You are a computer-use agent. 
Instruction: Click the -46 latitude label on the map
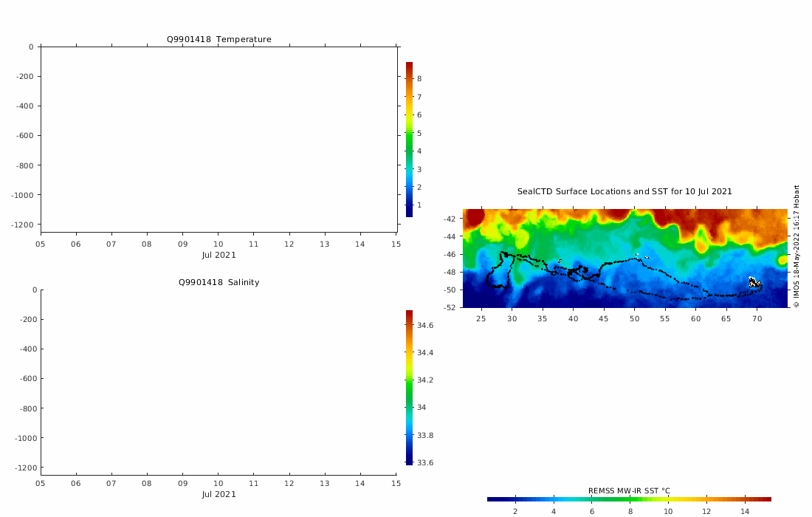pyautogui.click(x=450, y=254)
